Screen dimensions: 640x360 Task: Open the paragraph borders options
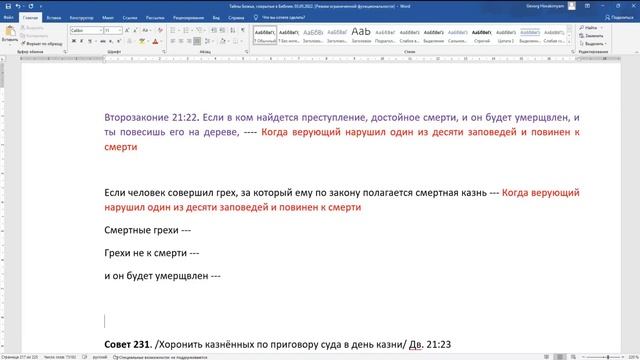pyautogui.click(x=236, y=41)
